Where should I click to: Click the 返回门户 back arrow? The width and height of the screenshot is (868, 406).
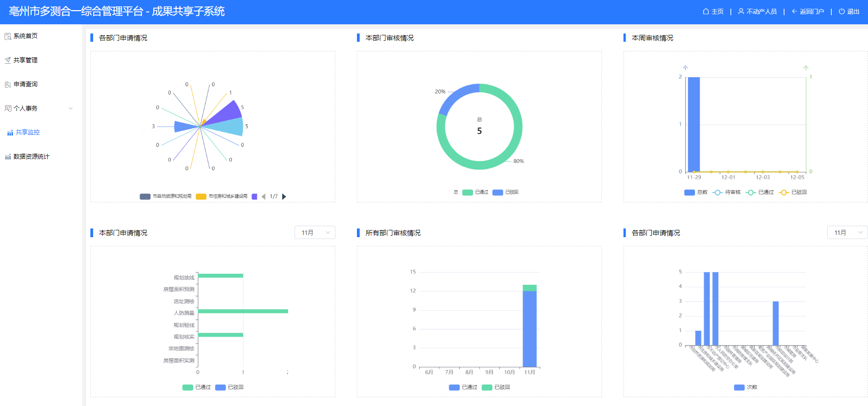794,11
